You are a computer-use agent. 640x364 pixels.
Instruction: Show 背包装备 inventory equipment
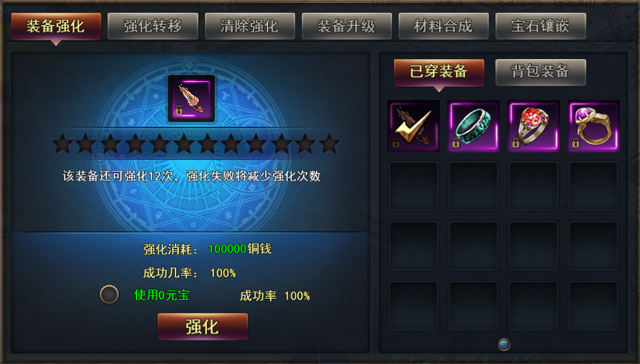541,72
